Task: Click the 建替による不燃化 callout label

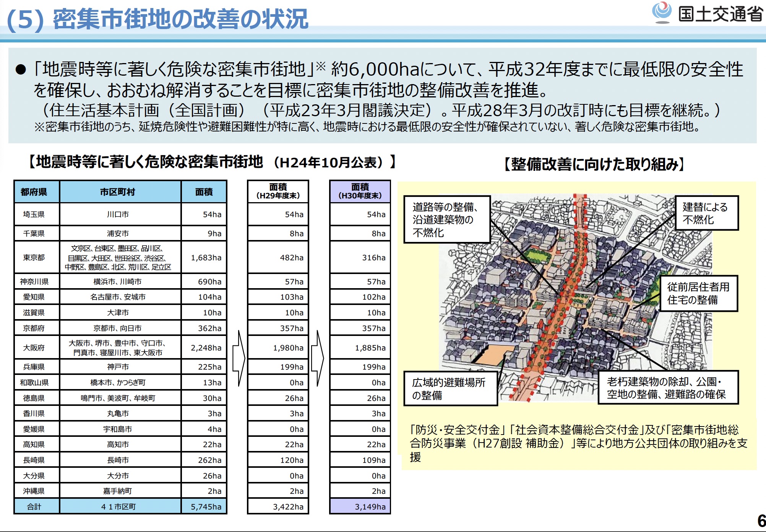Action: click(707, 213)
